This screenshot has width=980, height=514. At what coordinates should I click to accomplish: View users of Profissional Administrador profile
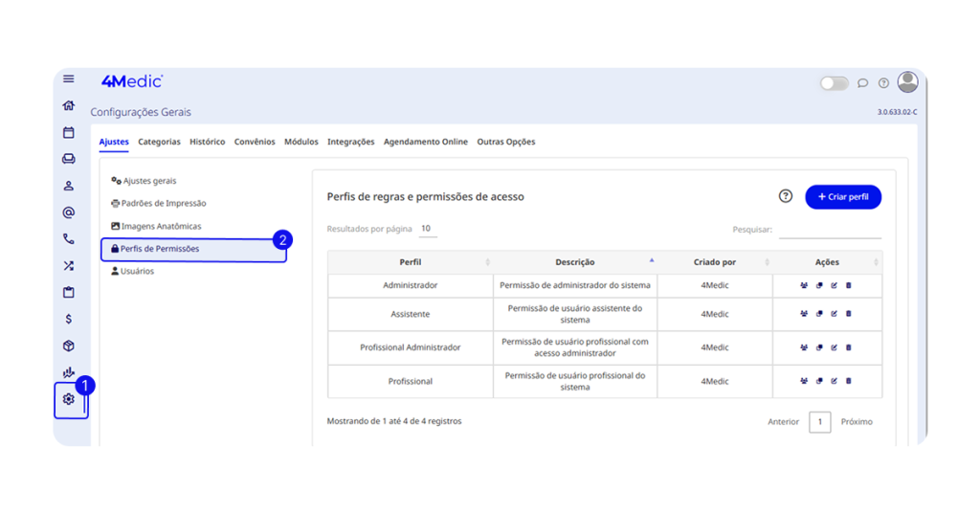click(804, 347)
